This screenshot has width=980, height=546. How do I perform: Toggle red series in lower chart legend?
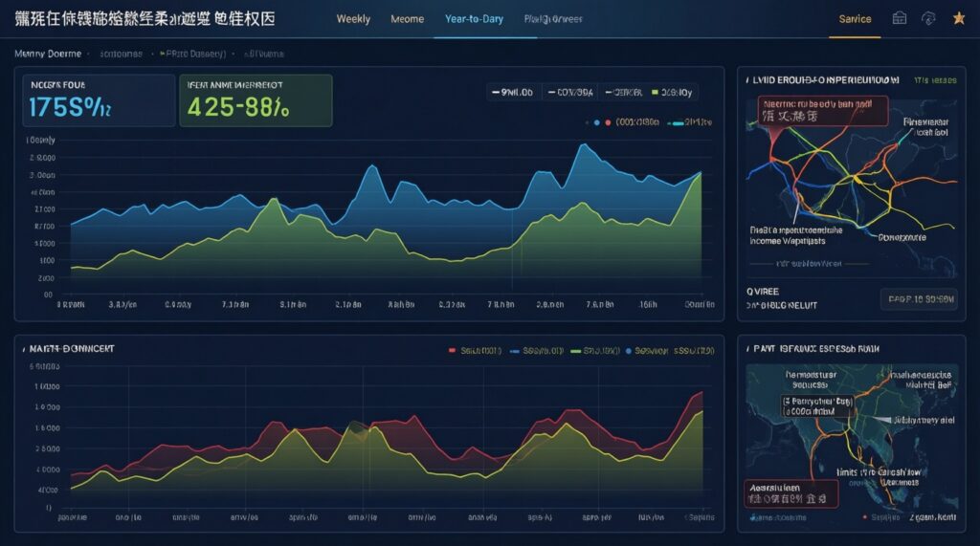pyautogui.click(x=474, y=351)
